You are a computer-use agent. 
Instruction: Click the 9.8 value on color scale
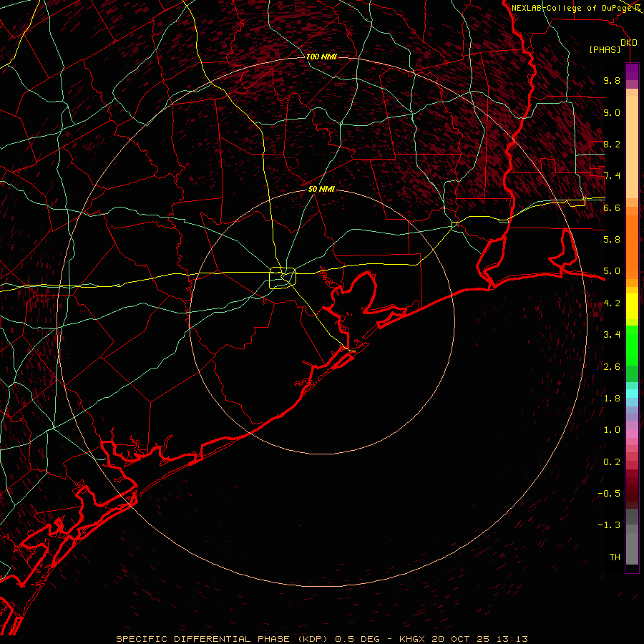(x=612, y=80)
